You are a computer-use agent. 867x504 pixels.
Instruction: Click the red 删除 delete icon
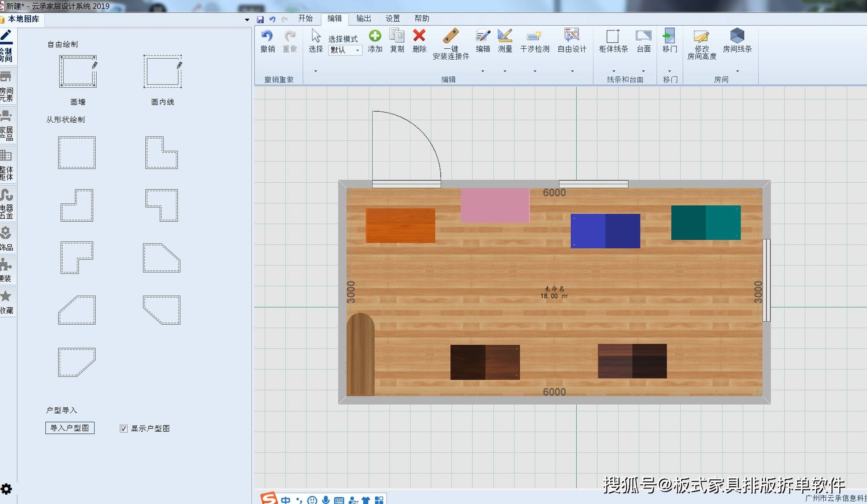coord(419,36)
